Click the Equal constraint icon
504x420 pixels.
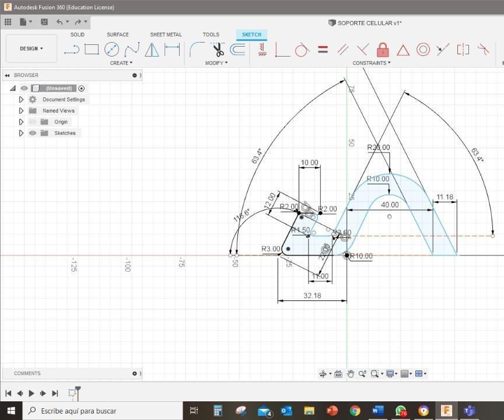(x=323, y=50)
